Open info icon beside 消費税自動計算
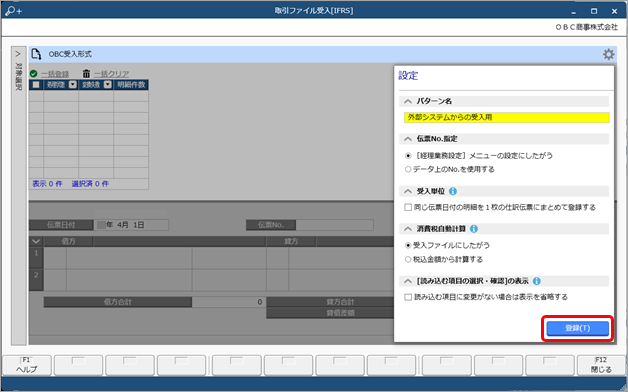The width and height of the screenshot is (628, 392). 473,229
